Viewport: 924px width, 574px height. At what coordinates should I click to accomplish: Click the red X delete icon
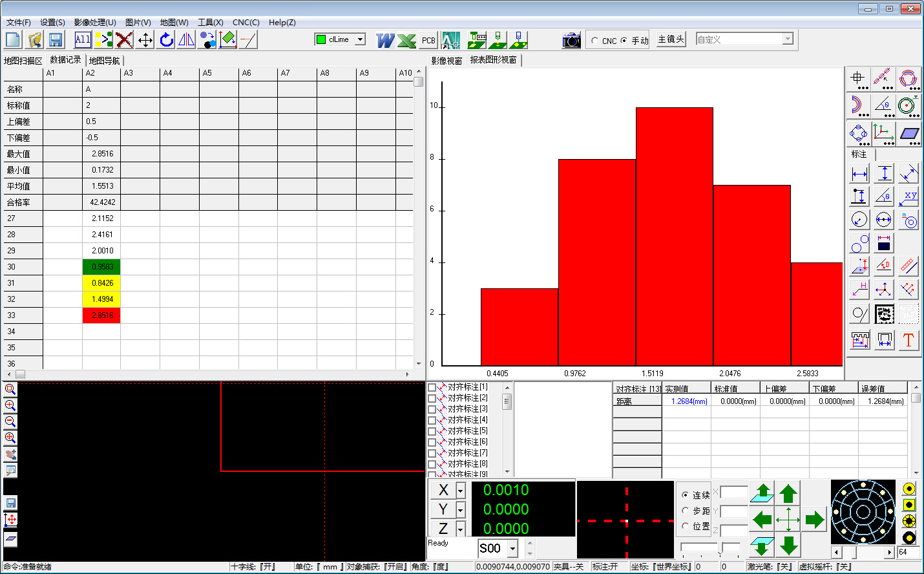click(124, 40)
